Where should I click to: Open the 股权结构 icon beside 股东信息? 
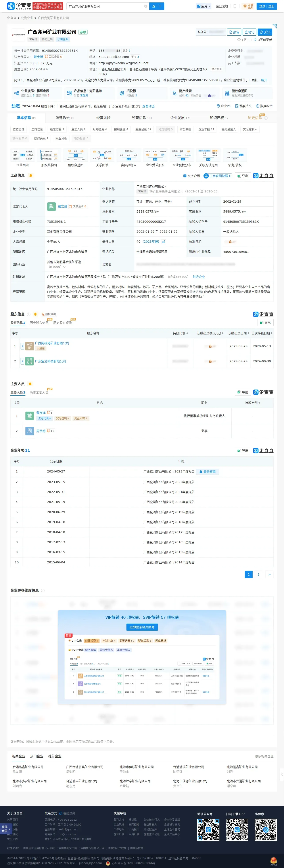pyautogui.click(x=49, y=314)
